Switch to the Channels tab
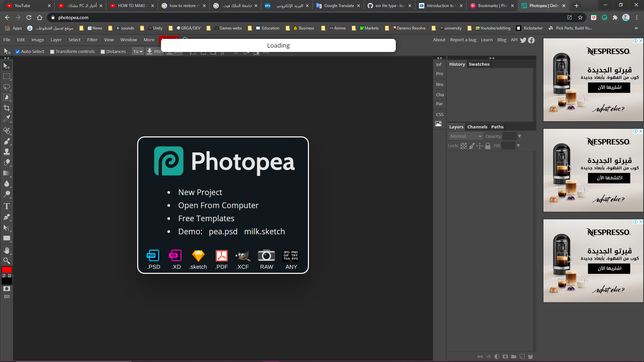The image size is (644, 362). click(x=477, y=127)
